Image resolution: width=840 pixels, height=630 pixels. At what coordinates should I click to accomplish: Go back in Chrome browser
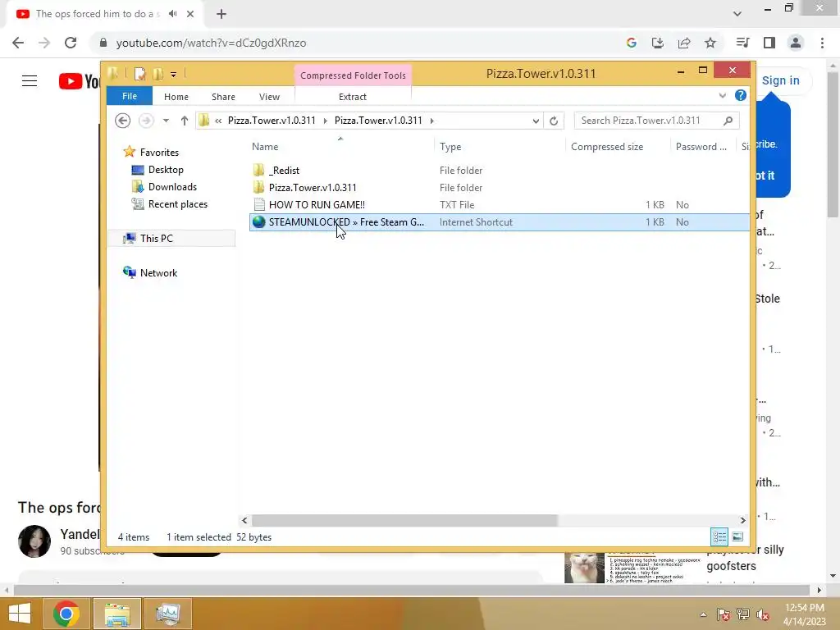(x=18, y=43)
